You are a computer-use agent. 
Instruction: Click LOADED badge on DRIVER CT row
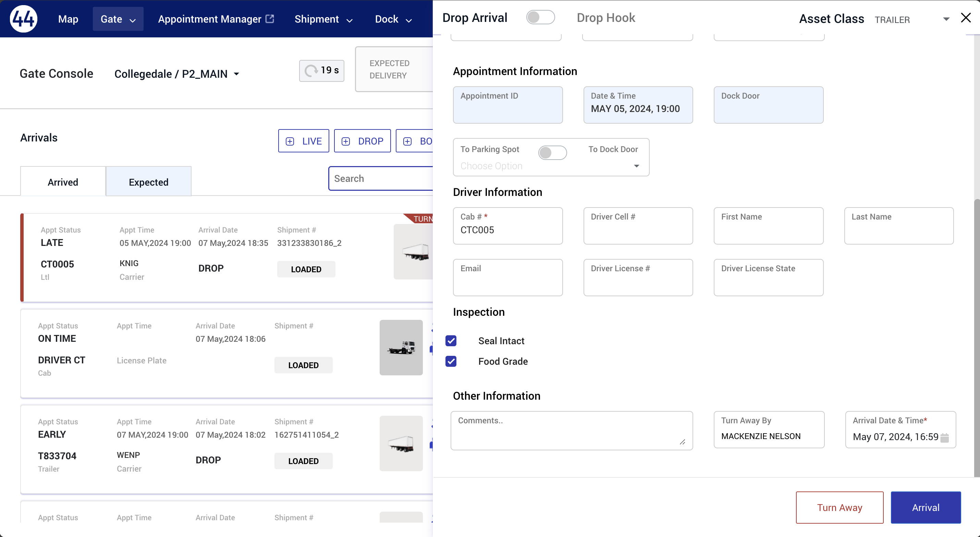[303, 365]
